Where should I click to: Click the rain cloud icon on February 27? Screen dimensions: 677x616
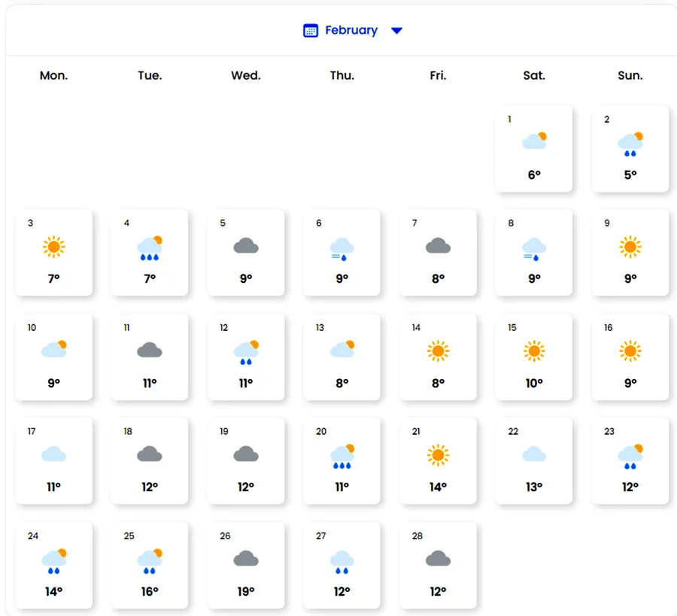tap(342, 560)
